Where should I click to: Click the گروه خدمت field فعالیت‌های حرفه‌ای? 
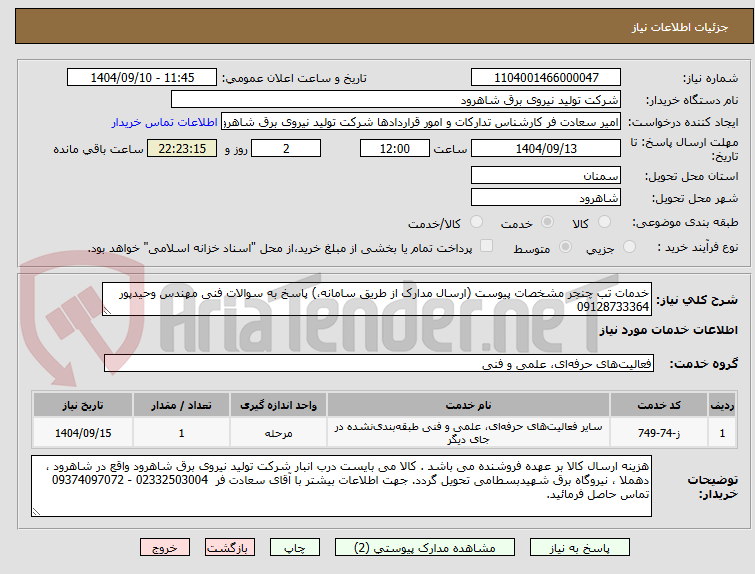379,364
